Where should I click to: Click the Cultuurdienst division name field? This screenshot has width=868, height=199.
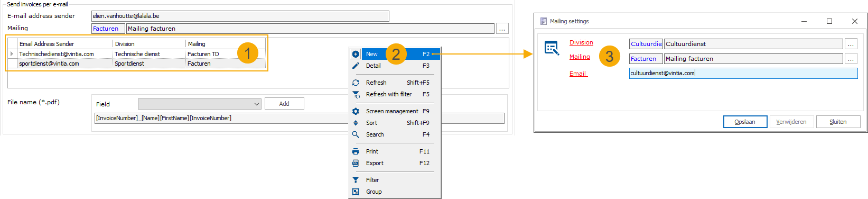pos(753,44)
